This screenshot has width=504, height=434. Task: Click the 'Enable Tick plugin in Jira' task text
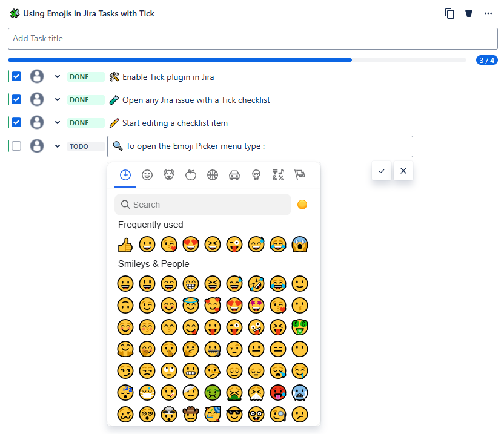(x=168, y=77)
